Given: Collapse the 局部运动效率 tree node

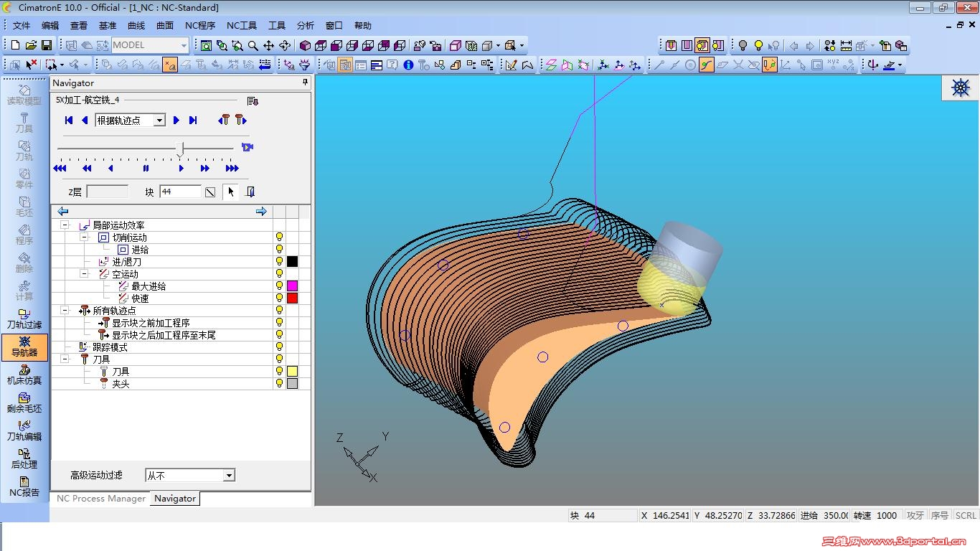Looking at the screenshot, I should click(65, 225).
